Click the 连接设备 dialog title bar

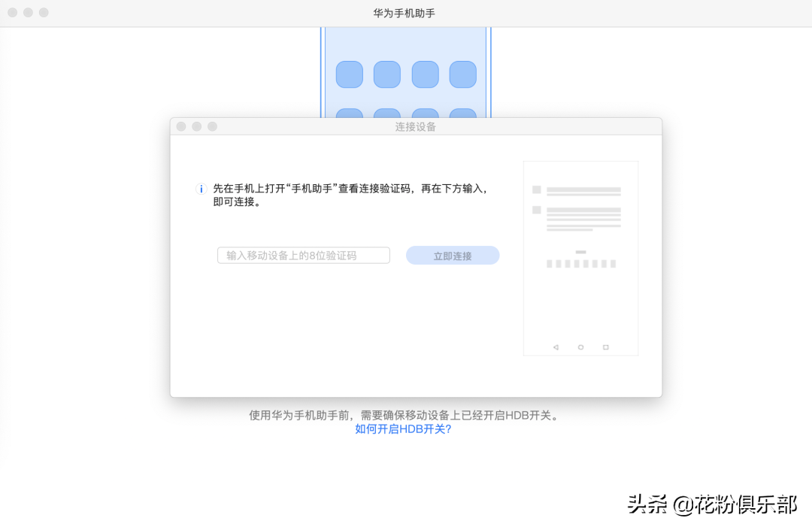tap(416, 126)
